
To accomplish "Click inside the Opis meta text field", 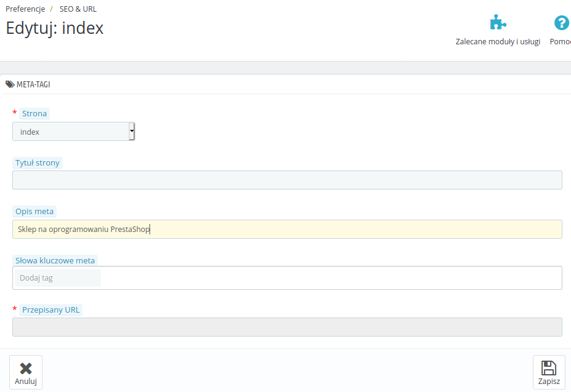I will coord(287,229).
